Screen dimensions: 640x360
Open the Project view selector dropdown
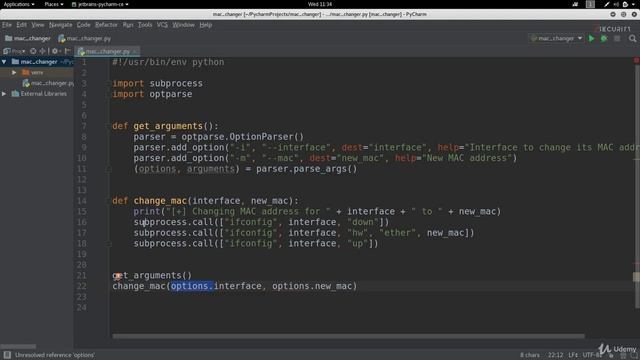(15, 51)
